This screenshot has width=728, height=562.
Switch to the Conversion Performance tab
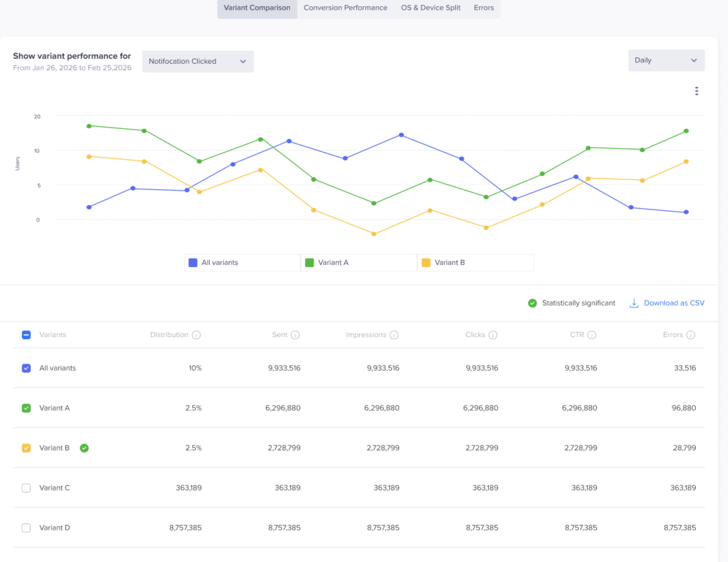coord(345,8)
